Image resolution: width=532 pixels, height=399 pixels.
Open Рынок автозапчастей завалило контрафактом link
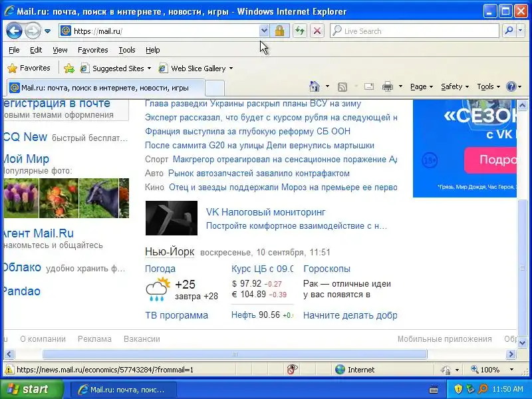coord(259,174)
